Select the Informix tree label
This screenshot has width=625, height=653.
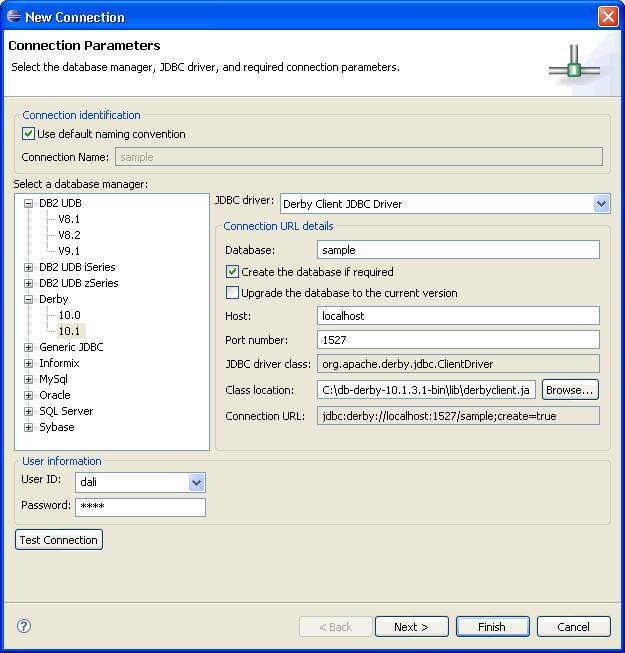pos(59,363)
